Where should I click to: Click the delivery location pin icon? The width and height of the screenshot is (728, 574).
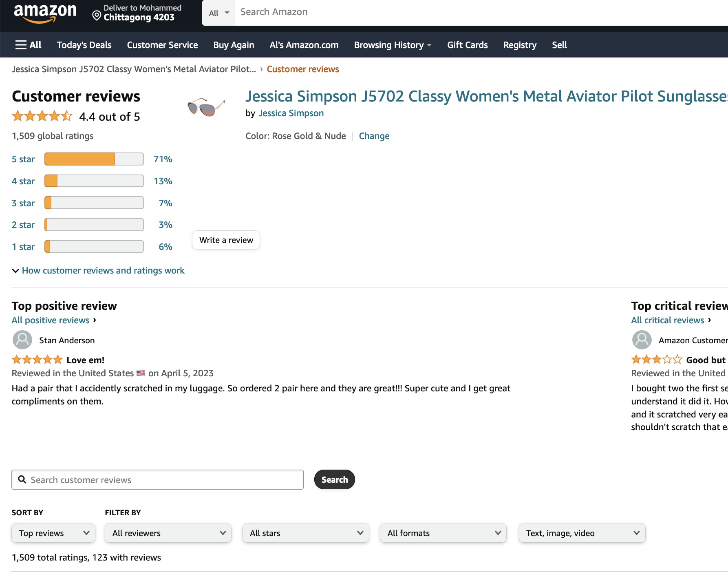[x=97, y=16]
